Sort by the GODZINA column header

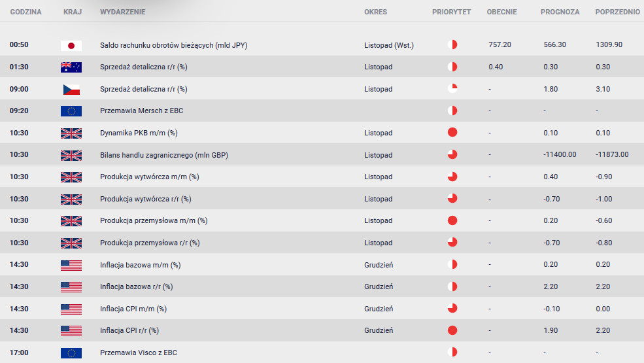coord(25,12)
